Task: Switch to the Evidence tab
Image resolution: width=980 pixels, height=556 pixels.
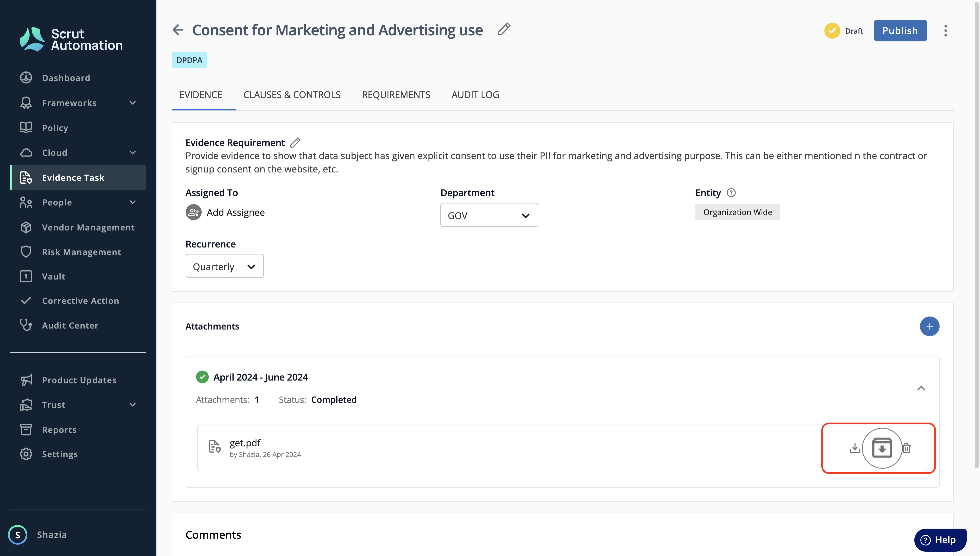Action: (201, 95)
